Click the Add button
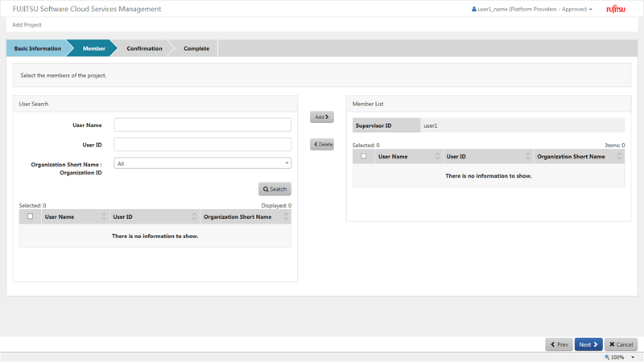The width and height of the screenshot is (644, 362). click(x=321, y=117)
